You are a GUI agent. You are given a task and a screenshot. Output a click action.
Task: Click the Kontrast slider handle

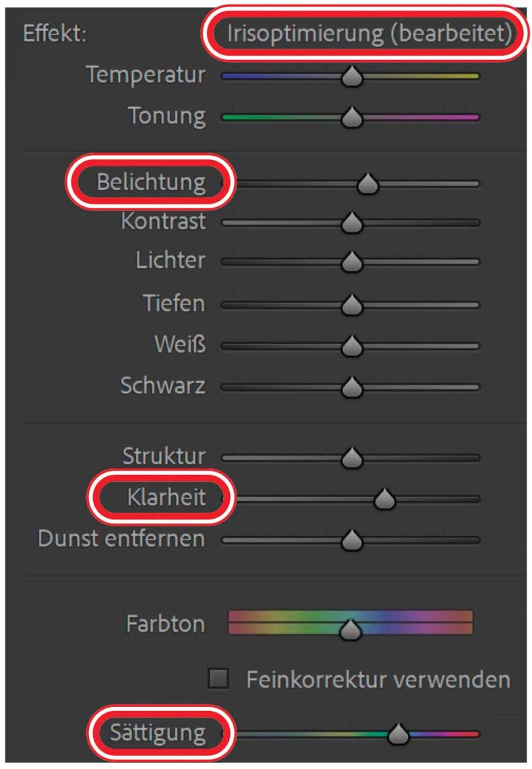(351, 223)
